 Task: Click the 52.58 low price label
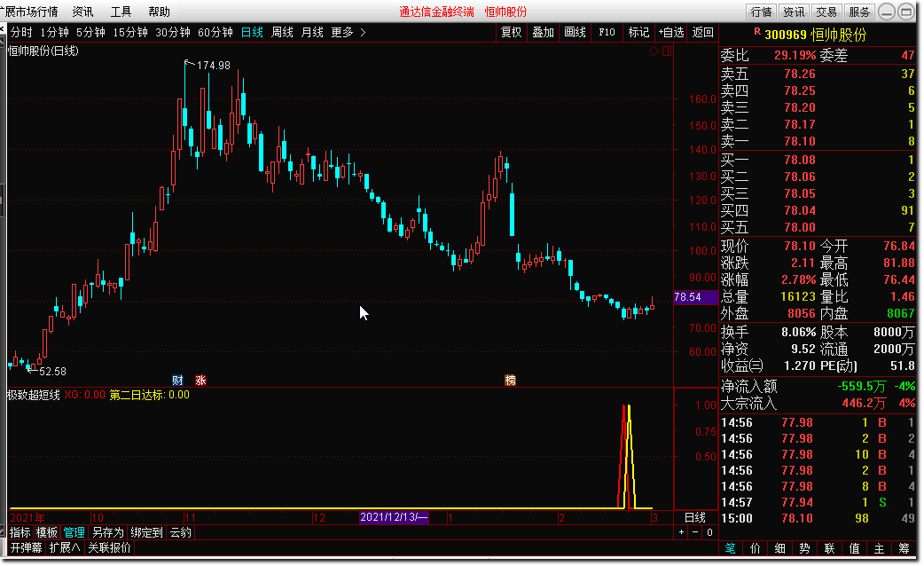point(52,372)
